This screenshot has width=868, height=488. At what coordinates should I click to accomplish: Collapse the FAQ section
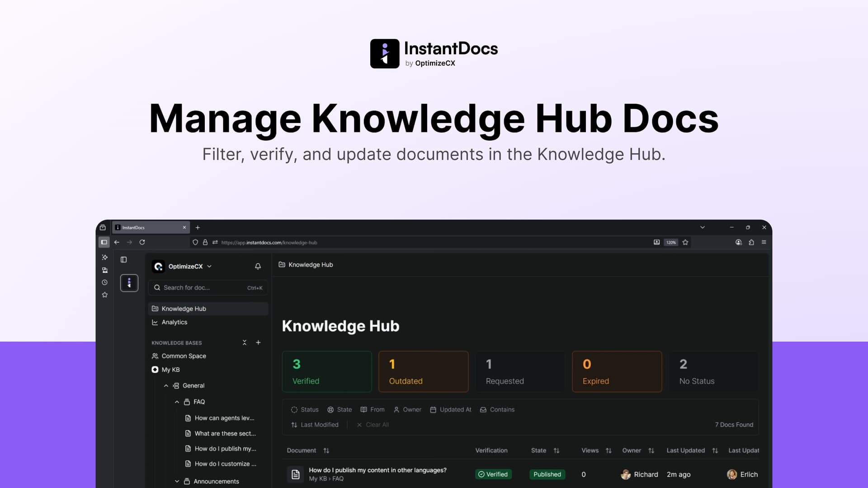(x=177, y=402)
